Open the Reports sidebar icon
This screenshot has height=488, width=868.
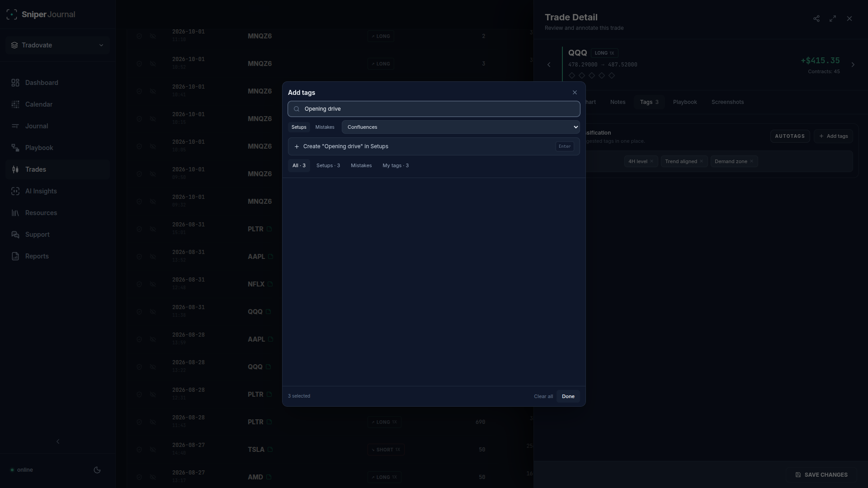coord(15,256)
